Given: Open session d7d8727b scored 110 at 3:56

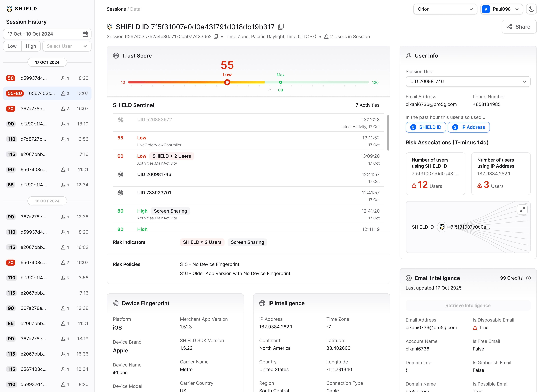Looking at the screenshot, I should 47,139.
